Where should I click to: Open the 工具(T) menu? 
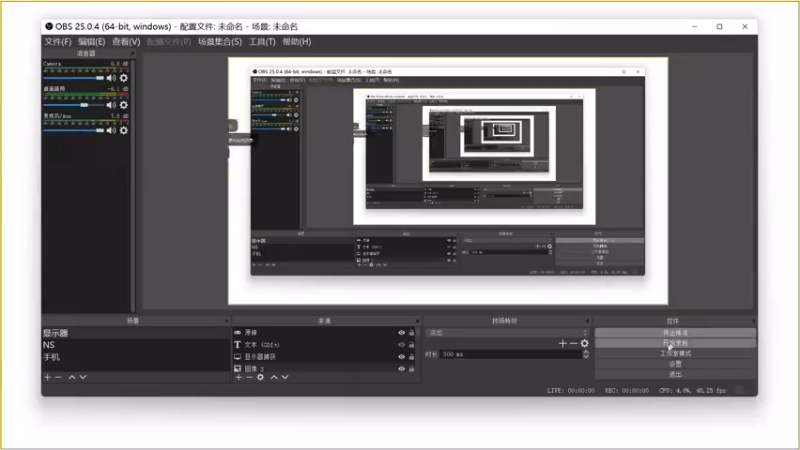(x=262, y=42)
